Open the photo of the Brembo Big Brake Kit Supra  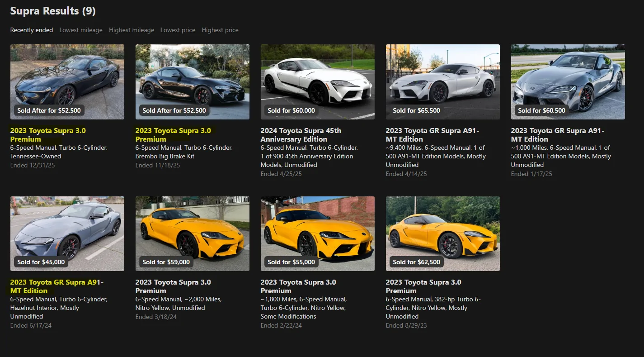pos(193,82)
